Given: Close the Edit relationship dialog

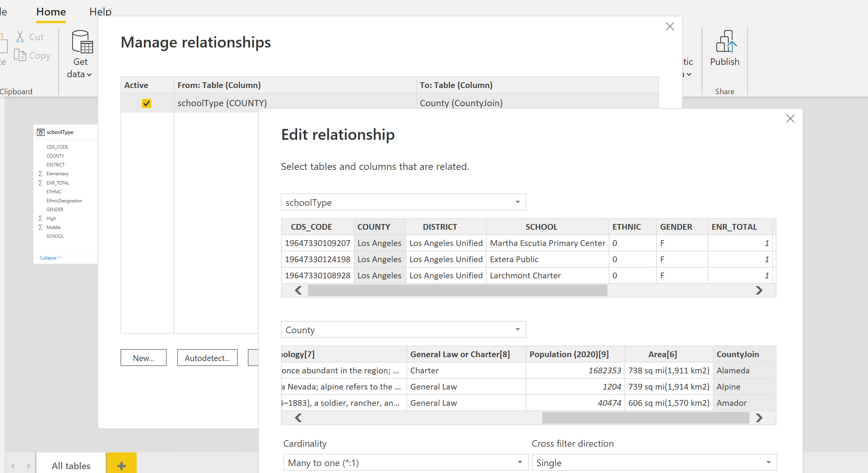Looking at the screenshot, I should tap(790, 119).
